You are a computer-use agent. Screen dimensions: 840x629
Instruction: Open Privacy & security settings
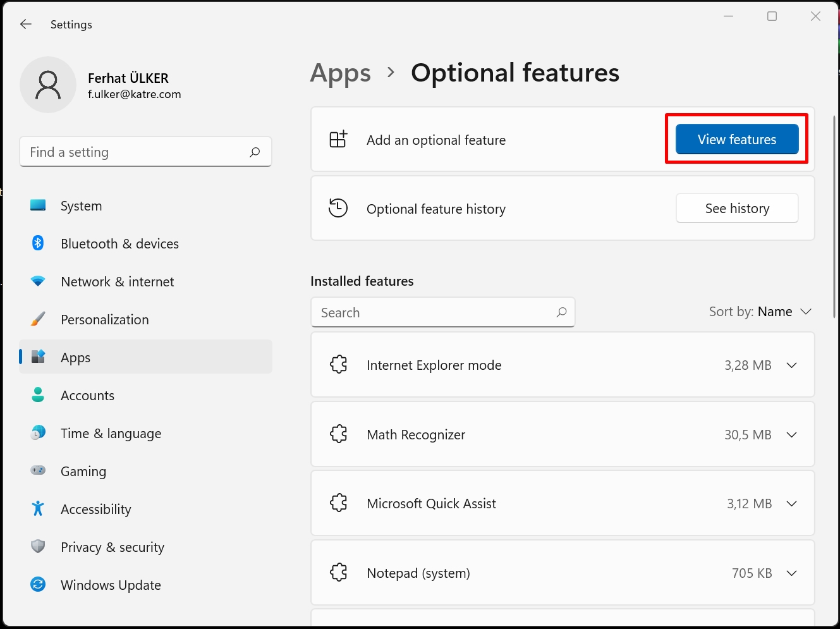[146, 547]
